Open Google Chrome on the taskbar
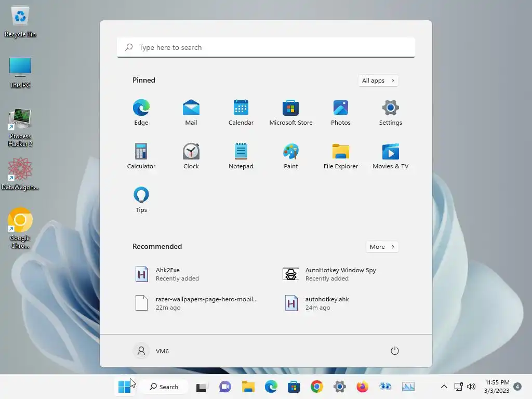 pyautogui.click(x=316, y=387)
